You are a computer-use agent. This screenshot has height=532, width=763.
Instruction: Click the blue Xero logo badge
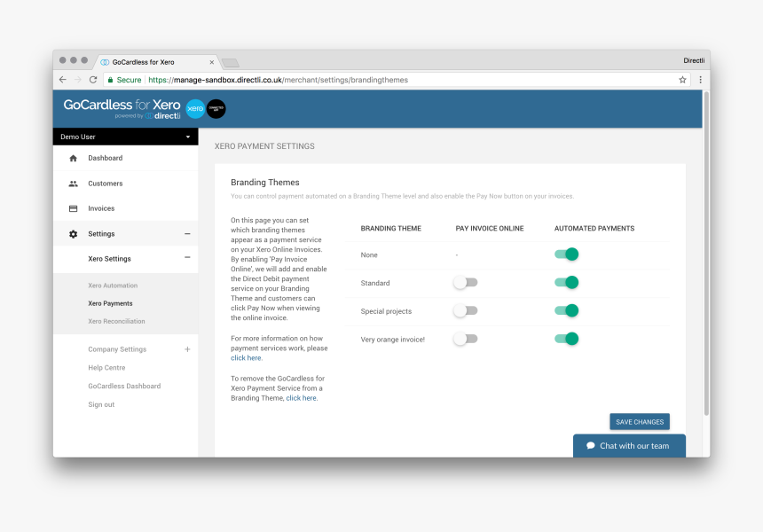coord(195,108)
